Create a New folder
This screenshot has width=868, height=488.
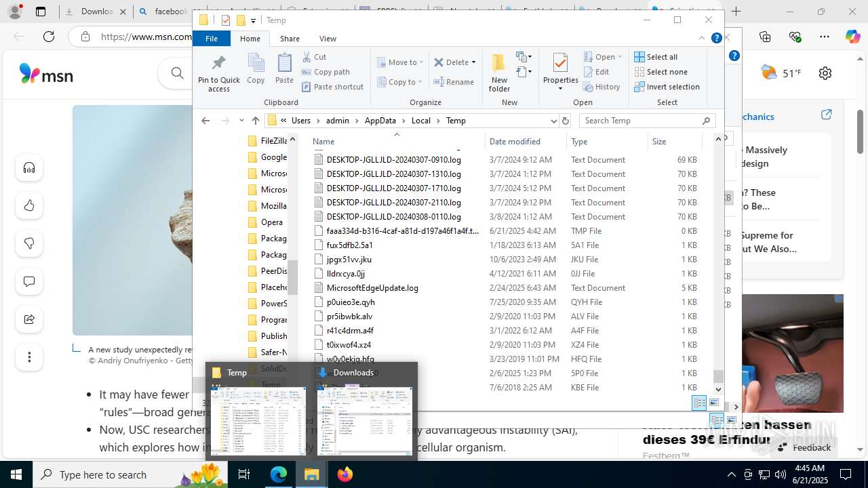coord(499,73)
